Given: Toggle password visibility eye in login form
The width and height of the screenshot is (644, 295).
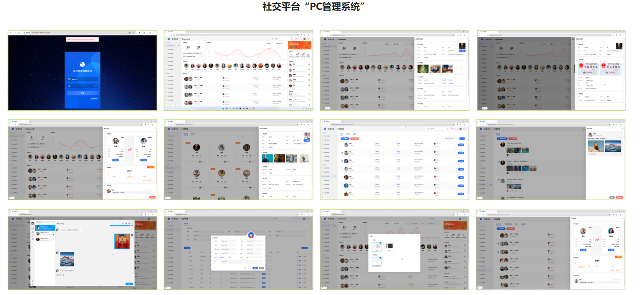Looking at the screenshot, I should [96, 86].
